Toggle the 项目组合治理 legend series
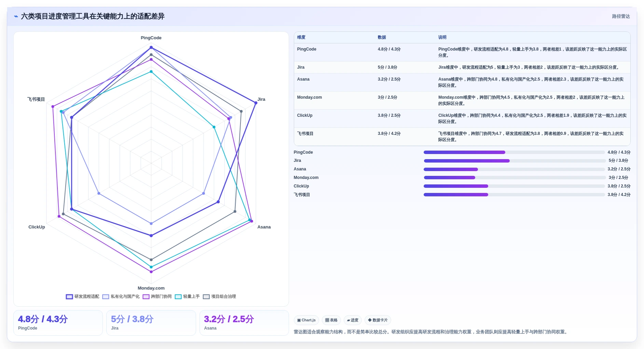The height and width of the screenshot is (349, 644). [x=219, y=296]
